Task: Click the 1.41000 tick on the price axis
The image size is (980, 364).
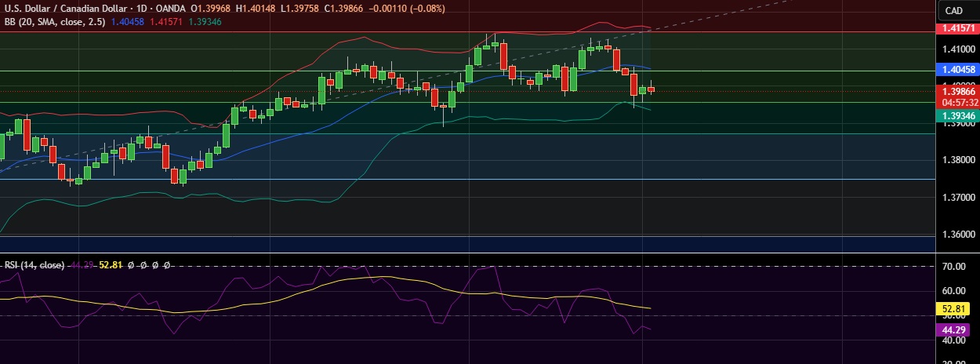Action: click(958, 49)
